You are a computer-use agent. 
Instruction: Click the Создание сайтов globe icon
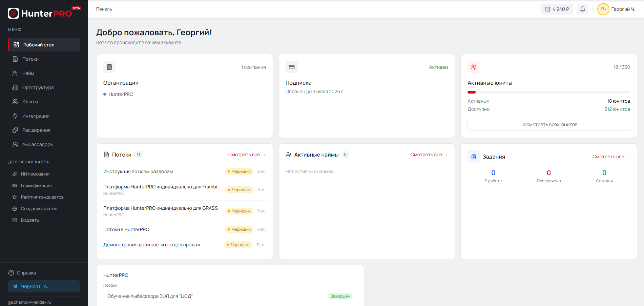pyautogui.click(x=15, y=209)
